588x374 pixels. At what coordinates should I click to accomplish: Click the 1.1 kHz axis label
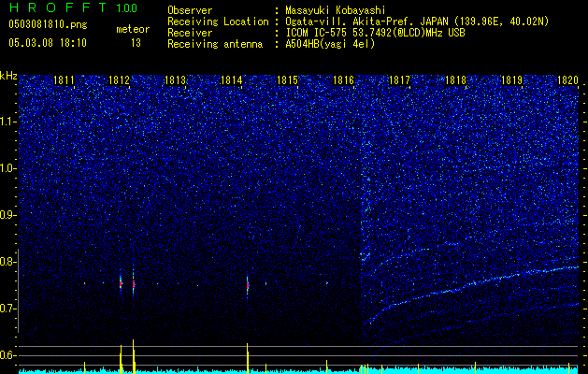click(x=8, y=122)
